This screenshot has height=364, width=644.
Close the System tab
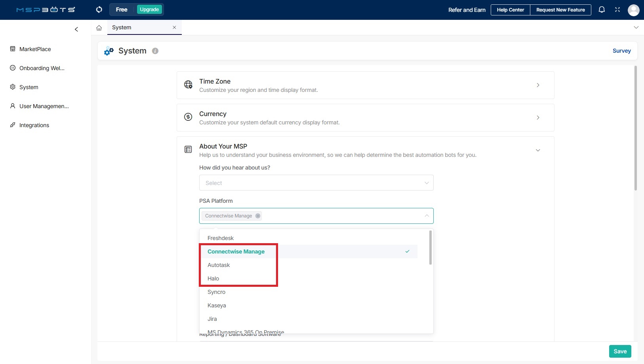click(174, 27)
